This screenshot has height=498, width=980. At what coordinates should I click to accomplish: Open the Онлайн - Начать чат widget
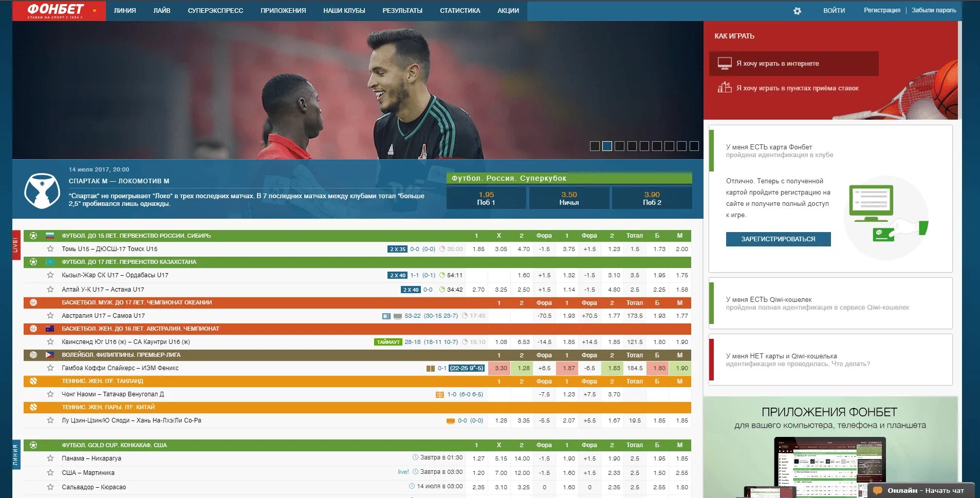tap(921, 490)
